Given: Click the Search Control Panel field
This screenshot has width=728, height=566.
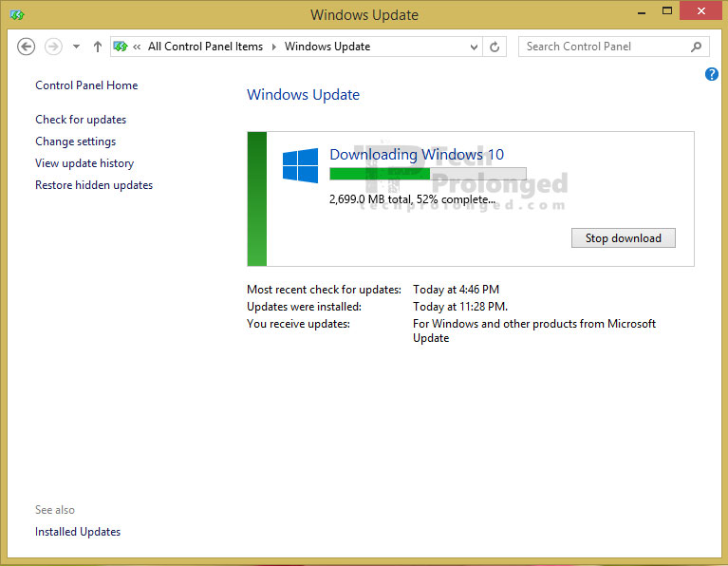Looking at the screenshot, I should [x=613, y=47].
